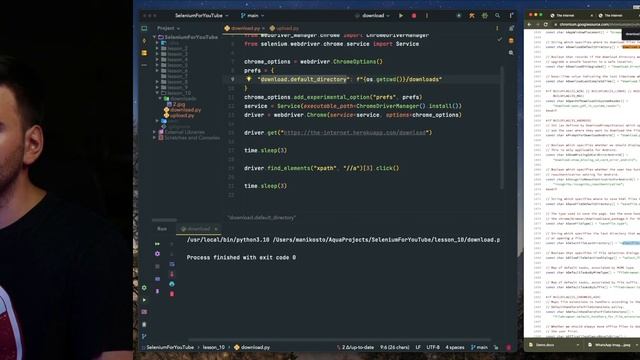Open IDE settings gear icon in top toolbar

(x=484, y=16)
